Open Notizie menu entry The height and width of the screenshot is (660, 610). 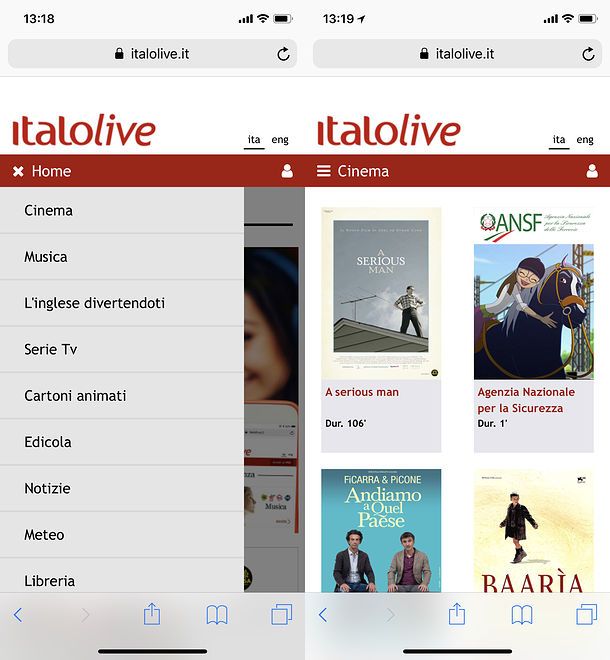coord(122,488)
